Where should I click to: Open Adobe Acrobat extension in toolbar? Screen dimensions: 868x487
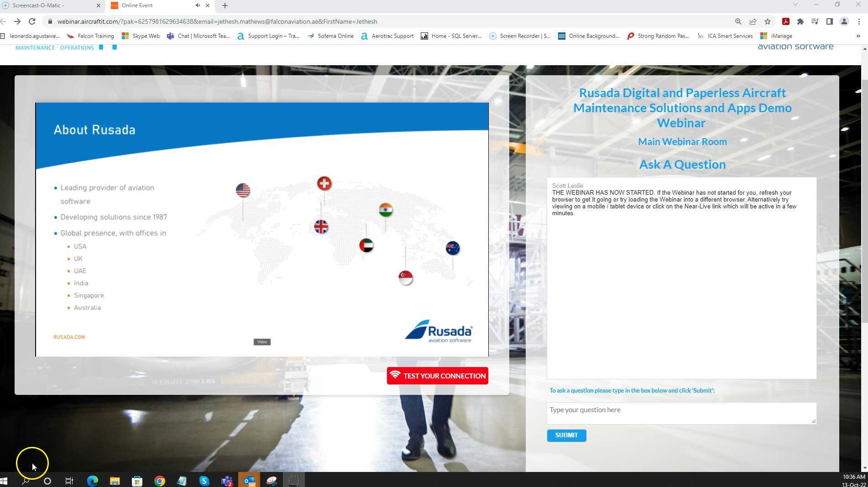(786, 21)
